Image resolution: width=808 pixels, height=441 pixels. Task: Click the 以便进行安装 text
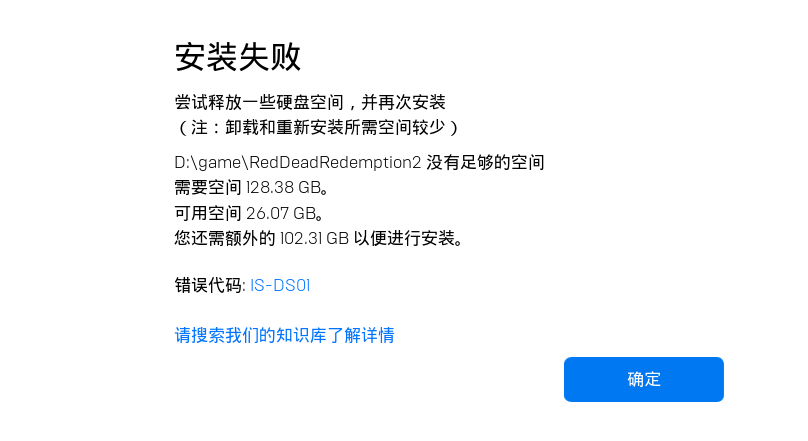(x=405, y=238)
